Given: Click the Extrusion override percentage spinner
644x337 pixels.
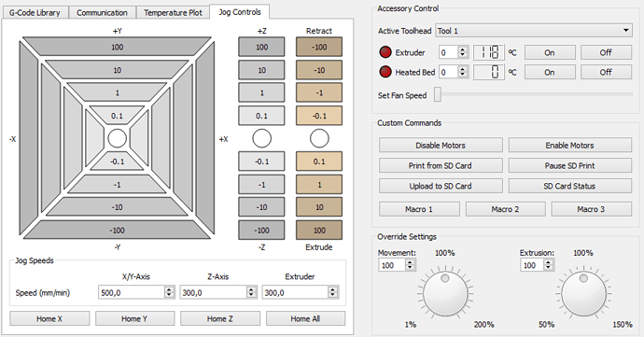Looking at the screenshot, I should (x=538, y=265).
